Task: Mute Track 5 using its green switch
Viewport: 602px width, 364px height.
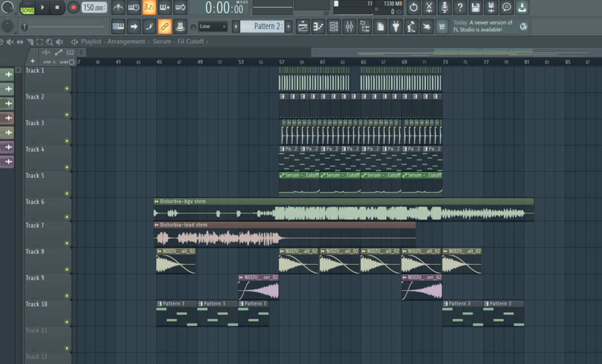Action: pos(67,194)
